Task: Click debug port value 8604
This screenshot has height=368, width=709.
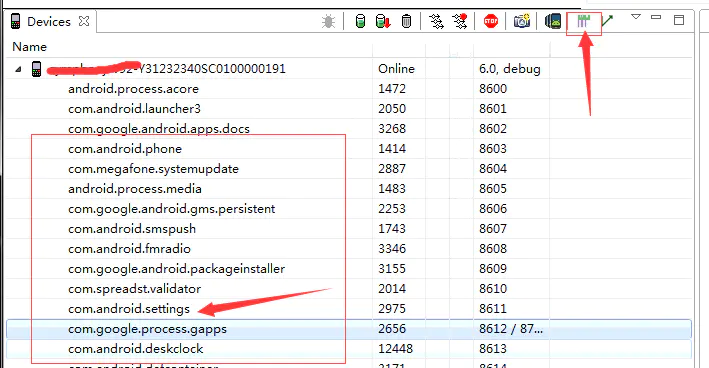Action: point(493,169)
